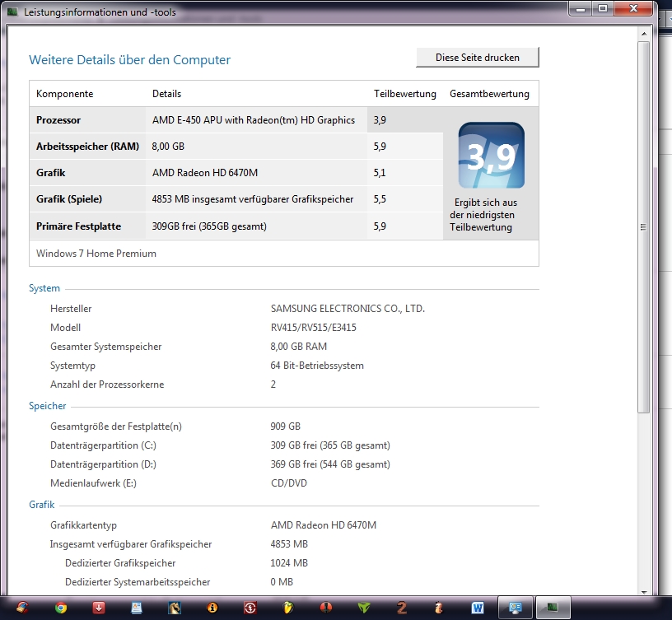Click the 'Teilbewertung' column header
This screenshot has width=672, height=620.
coord(405,94)
